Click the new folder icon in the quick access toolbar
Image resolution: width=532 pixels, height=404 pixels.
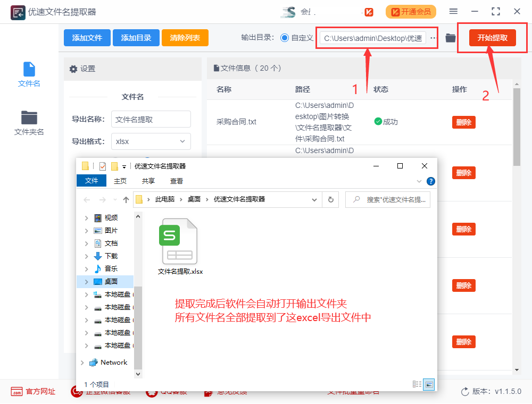[x=115, y=166]
